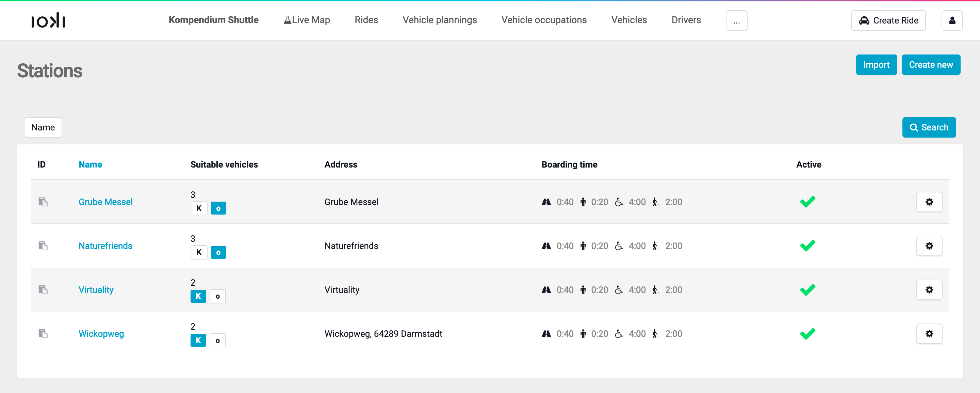Copy ID of Grube Messel station
980x393 pixels.
pyautogui.click(x=43, y=202)
